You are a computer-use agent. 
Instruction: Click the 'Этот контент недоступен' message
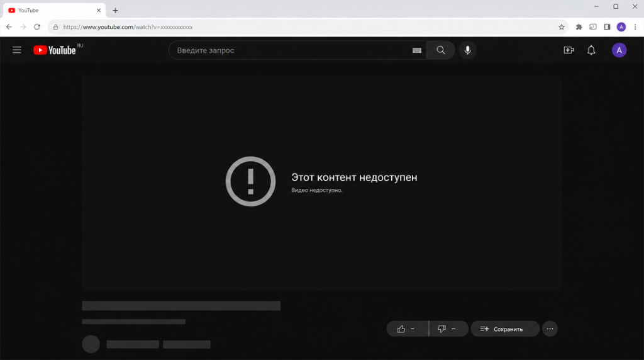pos(354,177)
